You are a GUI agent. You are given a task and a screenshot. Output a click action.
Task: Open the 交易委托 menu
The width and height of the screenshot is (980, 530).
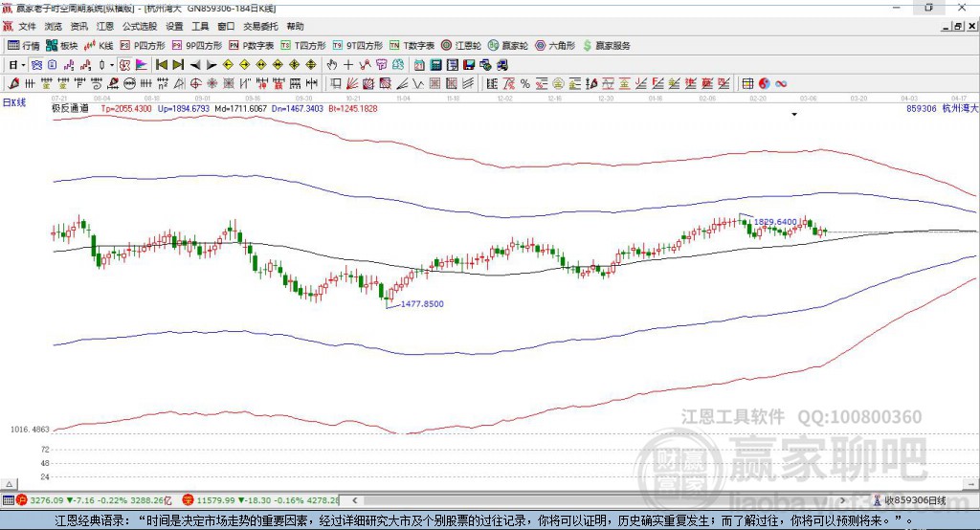point(260,26)
